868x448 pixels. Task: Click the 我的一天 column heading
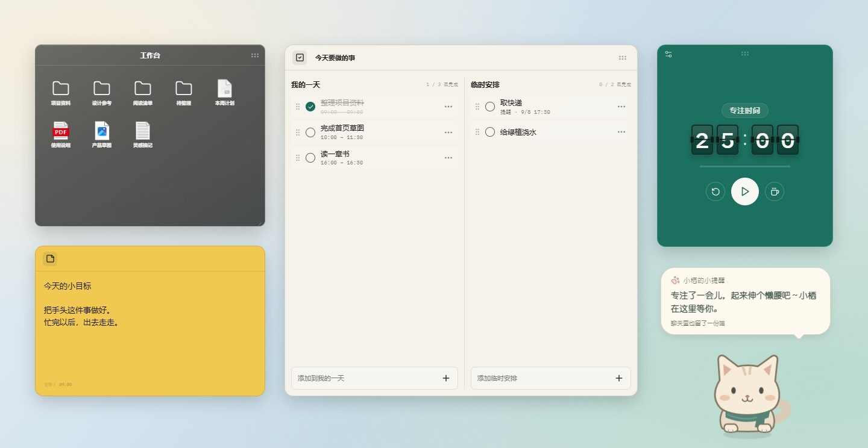click(306, 85)
